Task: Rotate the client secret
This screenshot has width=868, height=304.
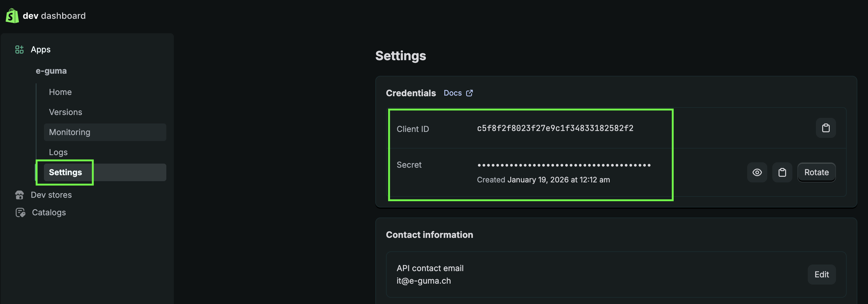Action: (x=817, y=172)
